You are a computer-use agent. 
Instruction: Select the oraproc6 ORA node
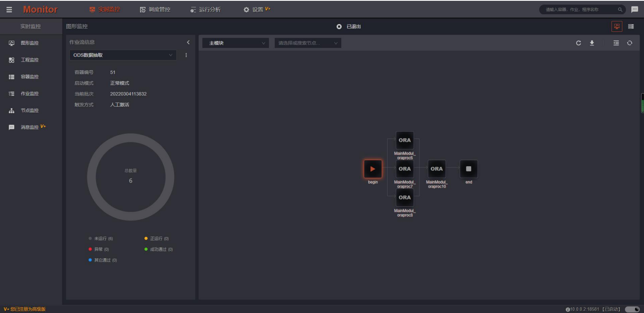pos(405,140)
